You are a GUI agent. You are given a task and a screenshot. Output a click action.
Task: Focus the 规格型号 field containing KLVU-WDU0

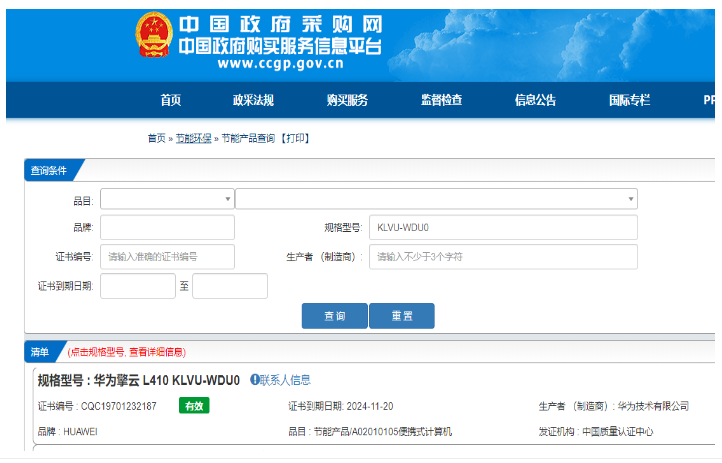coord(502,228)
